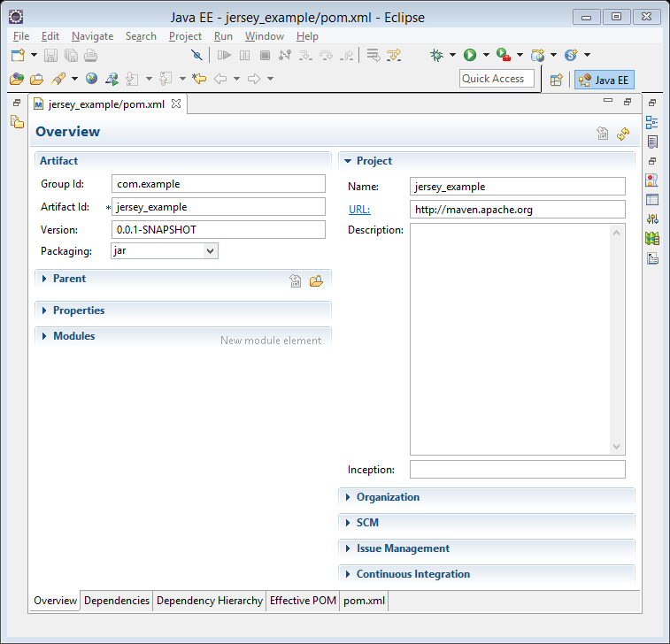Select the Java EE perspective button
670x644 pixels.
tap(604, 80)
